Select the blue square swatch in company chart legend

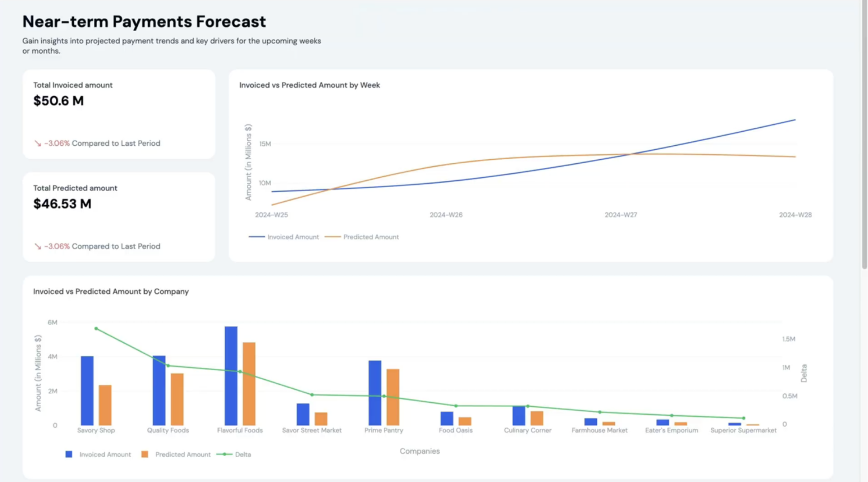[x=69, y=454]
